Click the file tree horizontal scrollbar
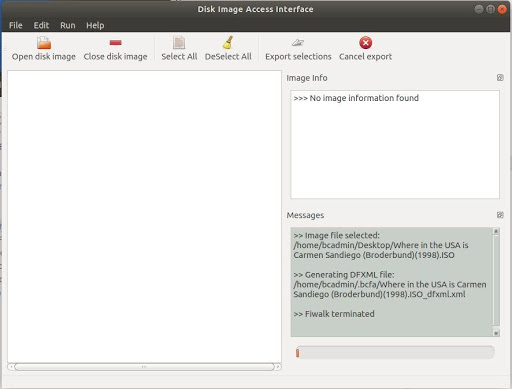512x389 pixels. coord(144,367)
